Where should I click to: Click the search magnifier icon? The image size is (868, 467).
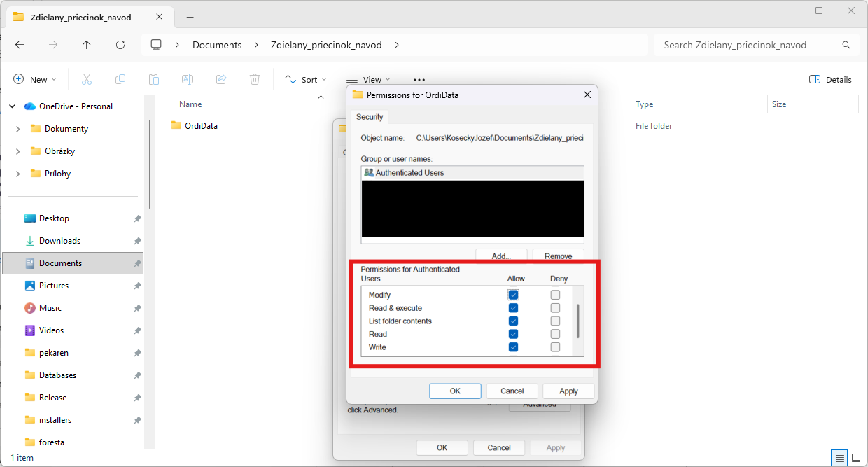pos(847,45)
